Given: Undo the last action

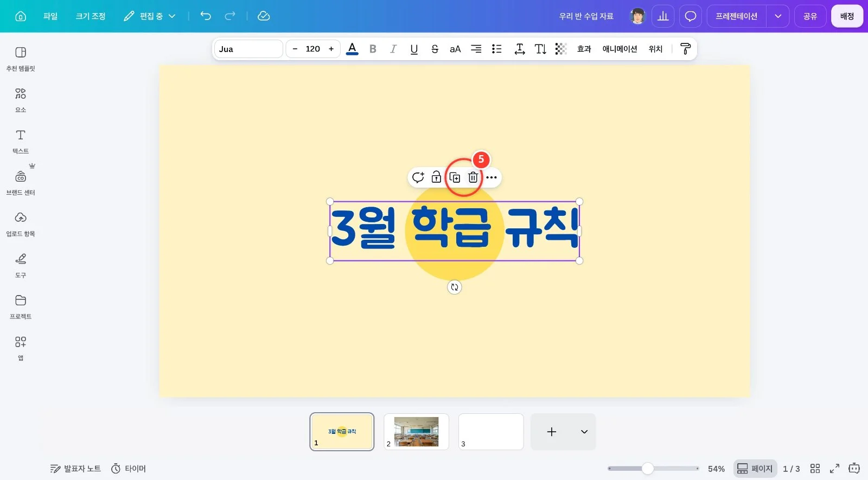Looking at the screenshot, I should point(206,16).
